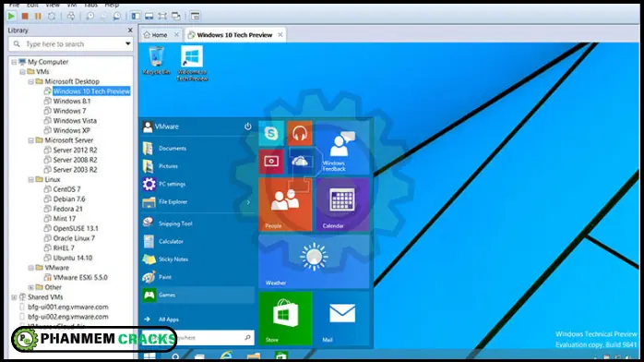Select VMware ESXi 5.5.0 in the library

tap(80, 277)
